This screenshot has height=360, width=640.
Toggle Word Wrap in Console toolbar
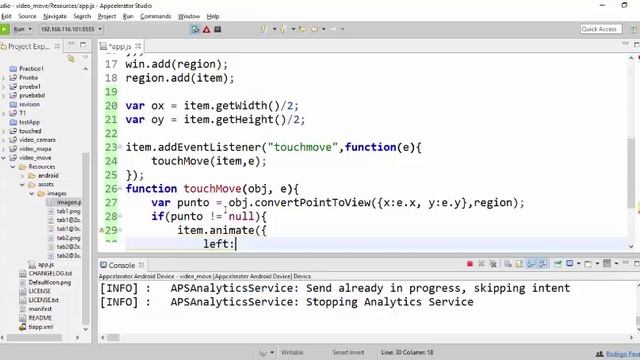click(531, 264)
